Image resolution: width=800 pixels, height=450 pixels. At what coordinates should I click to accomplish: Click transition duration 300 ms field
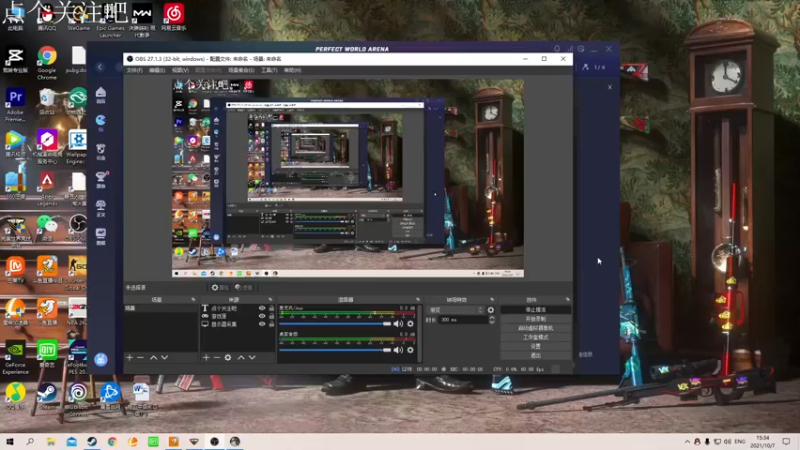coord(463,320)
